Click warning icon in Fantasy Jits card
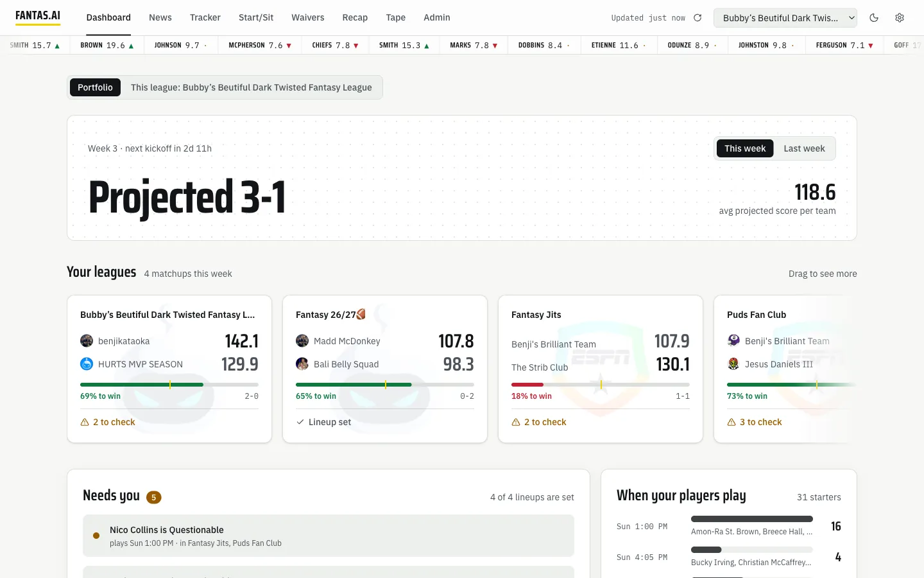Image resolution: width=924 pixels, height=578 pixels. click(516, 422)
